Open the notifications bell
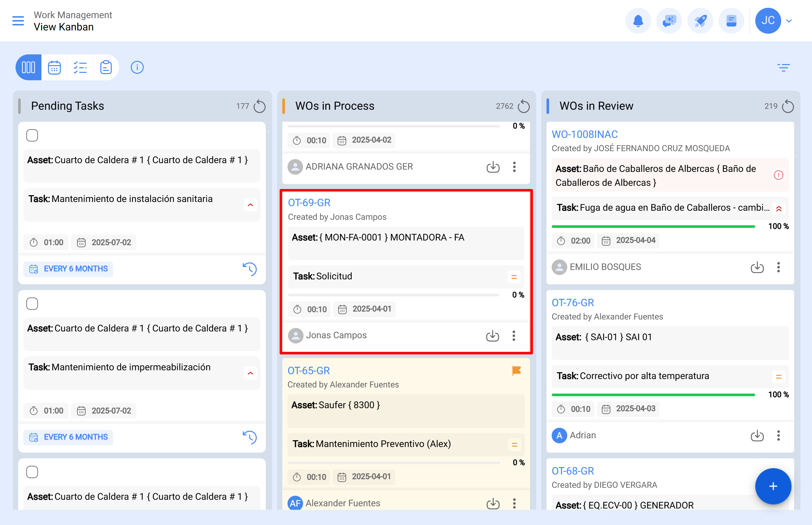The height and width of the screenshot is (525, 812). point(638,21)
